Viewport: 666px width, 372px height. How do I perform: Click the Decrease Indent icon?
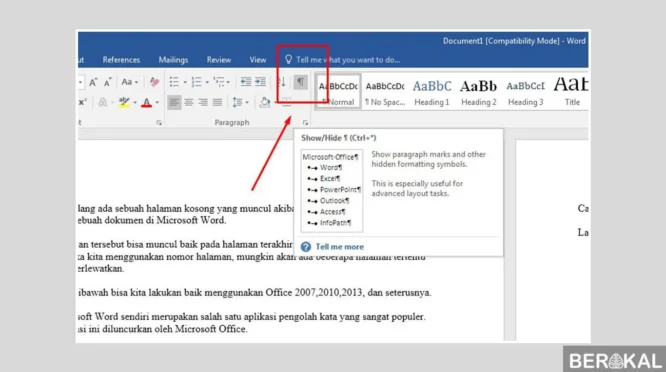coord(246,82)
